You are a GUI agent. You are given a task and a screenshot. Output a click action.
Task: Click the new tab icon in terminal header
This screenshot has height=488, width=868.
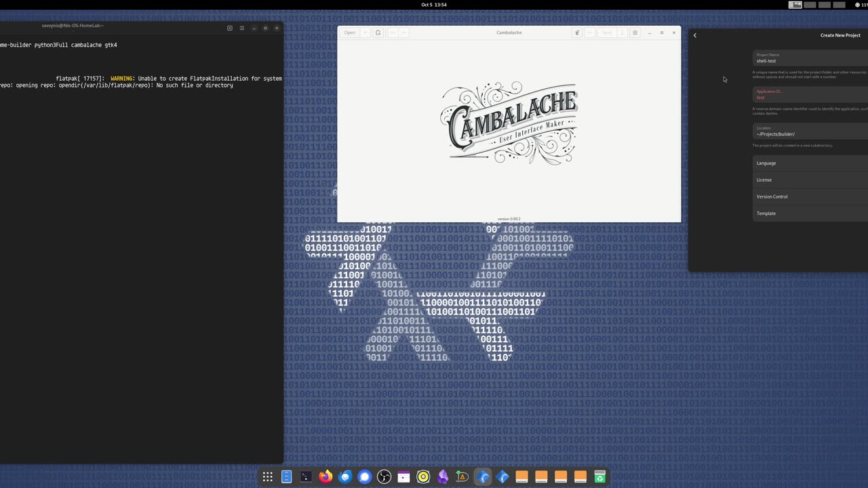coord(230,28)
